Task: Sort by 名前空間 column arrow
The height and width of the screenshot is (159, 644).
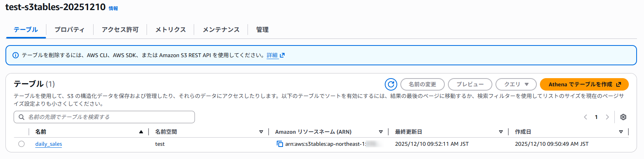Action: coord(261,132)
